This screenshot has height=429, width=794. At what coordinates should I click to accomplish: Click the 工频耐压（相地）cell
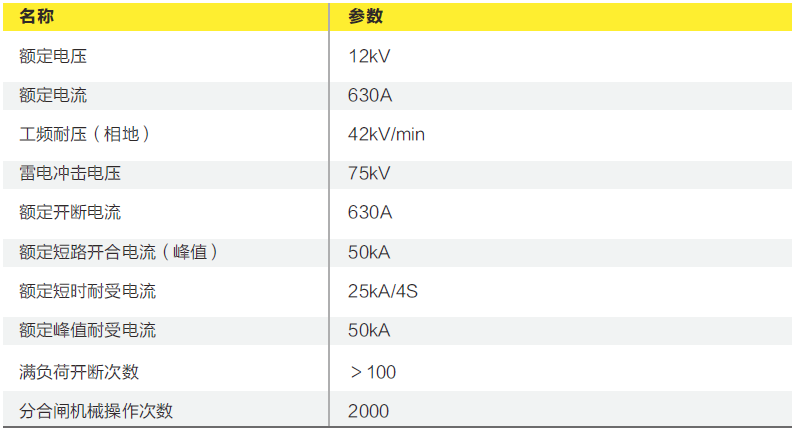(90, 134)
